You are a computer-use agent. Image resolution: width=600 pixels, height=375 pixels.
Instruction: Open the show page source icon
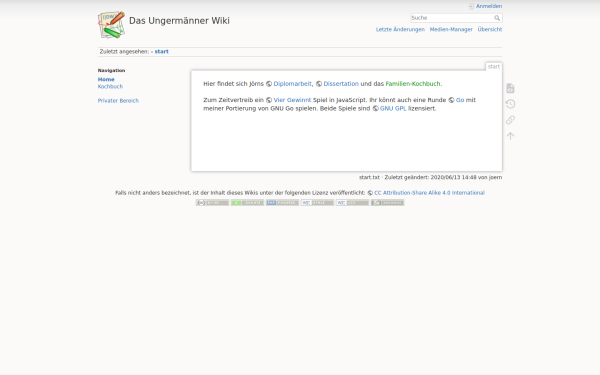[510, 88]
